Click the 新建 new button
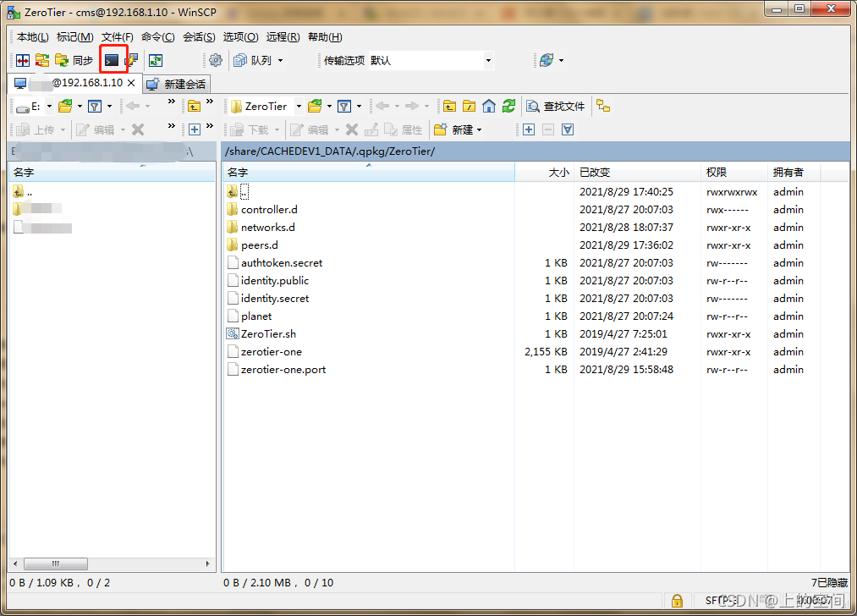 (x=453, y=129)
